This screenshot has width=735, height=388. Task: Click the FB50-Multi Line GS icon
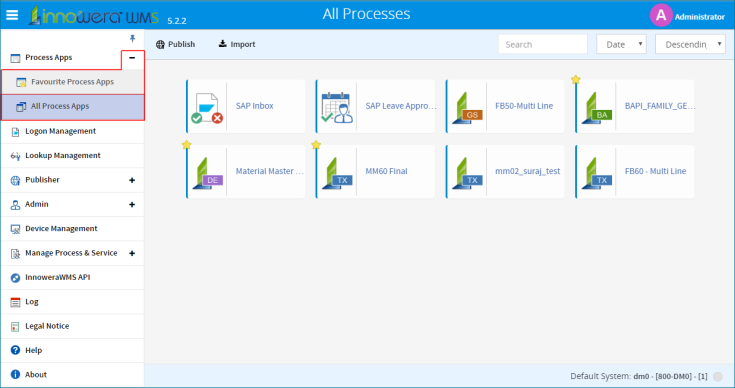pos(467,108)
